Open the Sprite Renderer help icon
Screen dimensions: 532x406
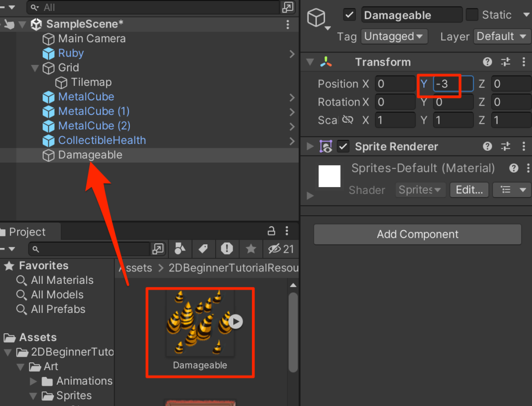click(x=487, y=146)
